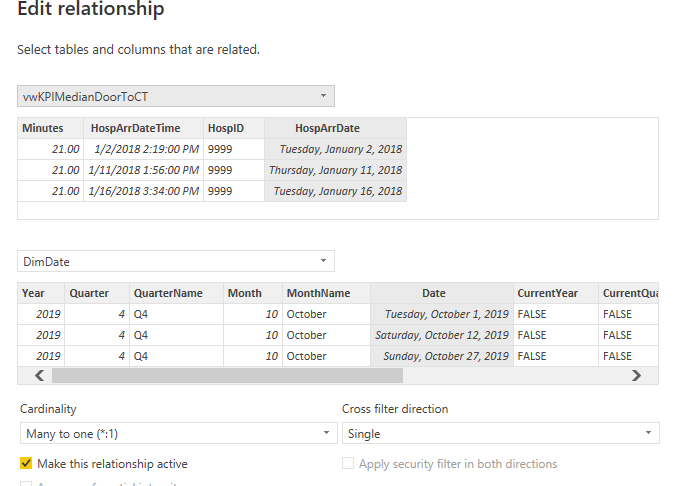This screenshot has height=486, width=677.
Task: Select the QuarterName column header
Action: pyautogui.click(x=176, y=293)
